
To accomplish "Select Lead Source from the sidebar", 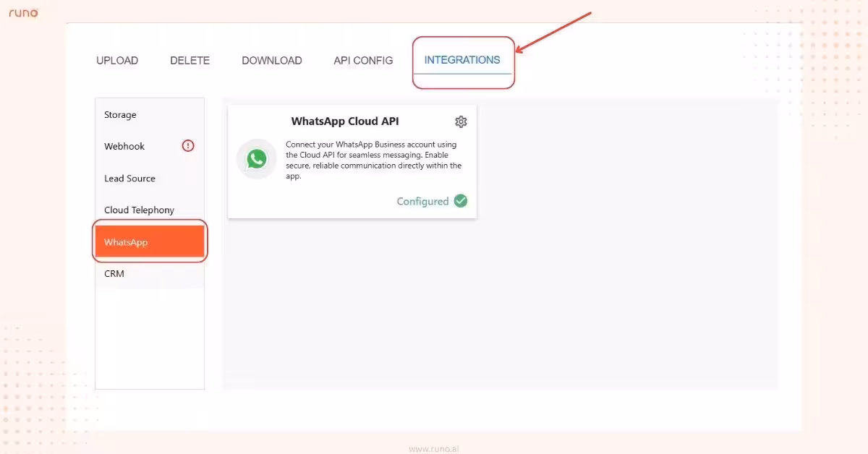I will (129, 178).
